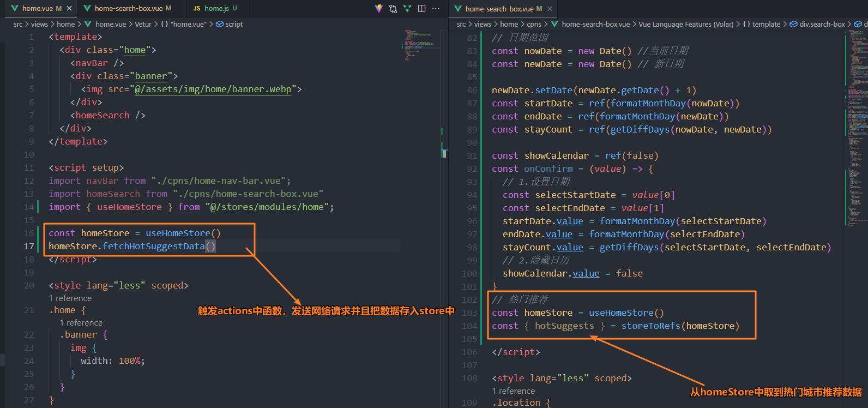Click 'getDiffDays' call on line 98
Image resolution: width=868 pixels, height=408 pixels.
tap(629, 247)
